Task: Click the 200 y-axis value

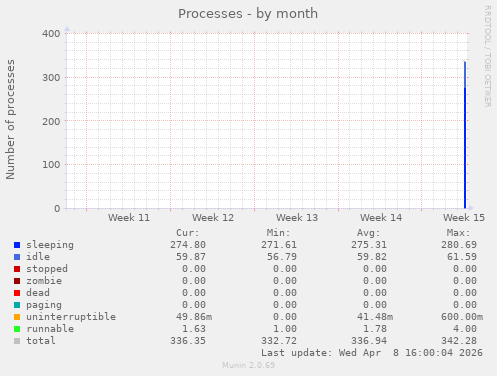Action: pos(51,121)
